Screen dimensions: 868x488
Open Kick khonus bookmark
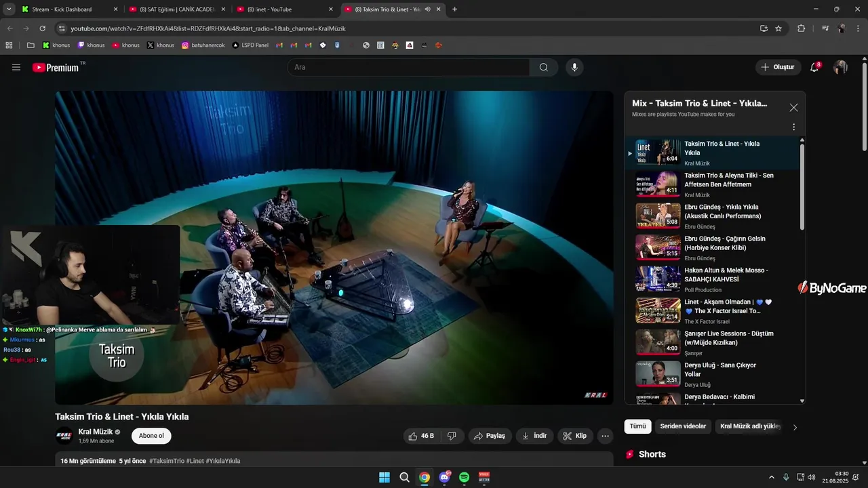click(x=56, y=45)
